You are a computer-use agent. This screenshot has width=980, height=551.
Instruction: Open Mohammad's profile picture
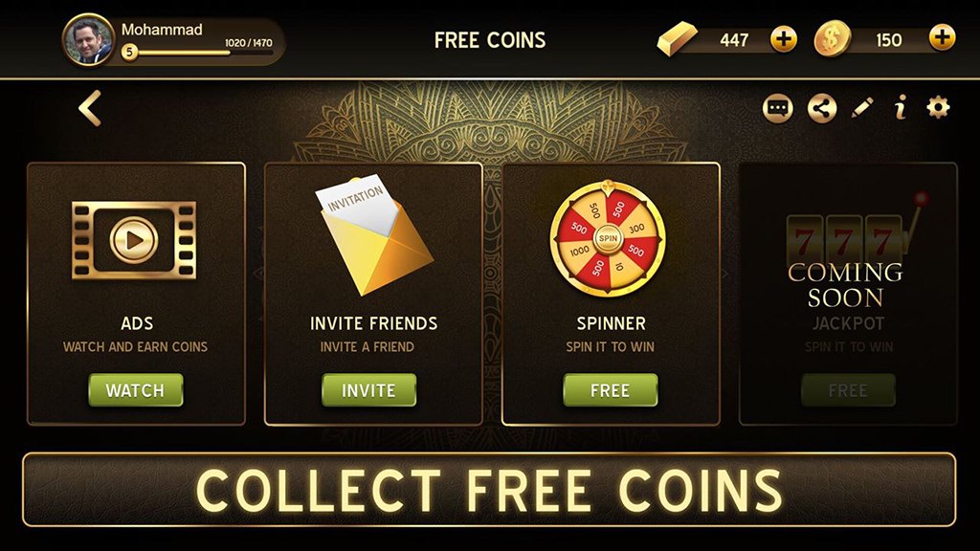[x=89, y=40]
